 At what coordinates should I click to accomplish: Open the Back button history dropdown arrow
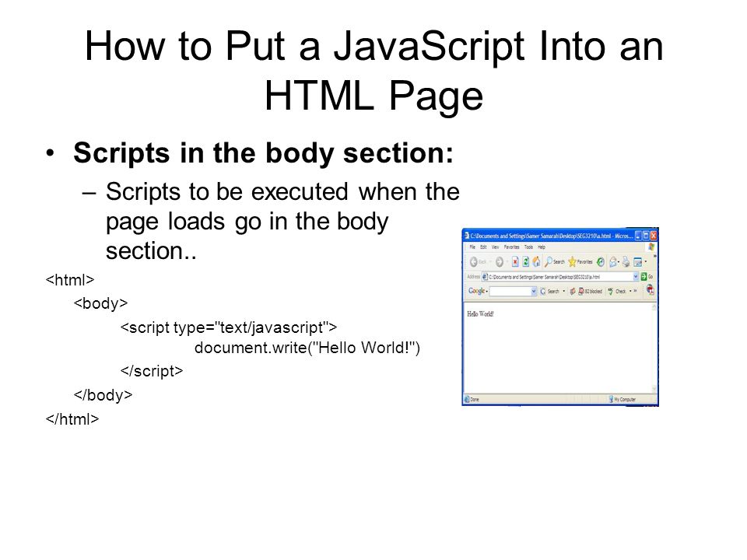point(491,261)
